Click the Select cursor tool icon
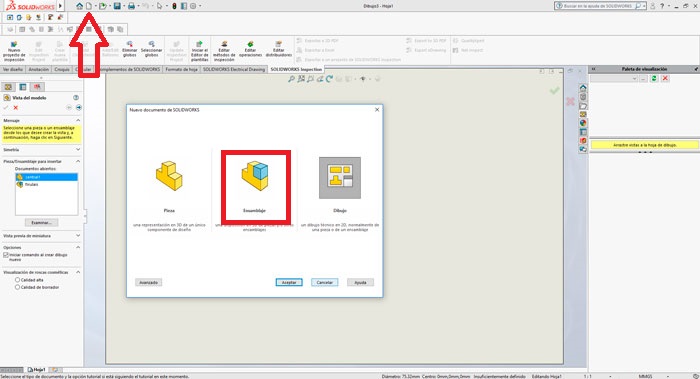Image resolution: width=700 pixels, height=379 pixels. (159, 6)
